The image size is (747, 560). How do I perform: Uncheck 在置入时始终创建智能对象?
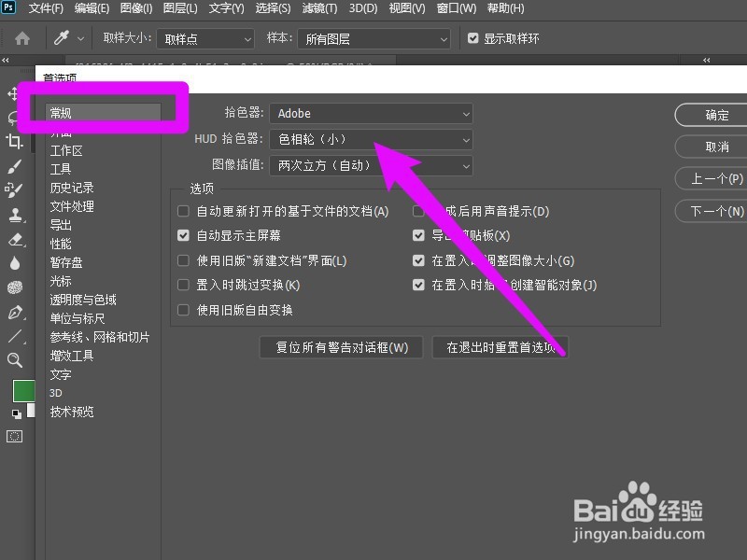418,285
